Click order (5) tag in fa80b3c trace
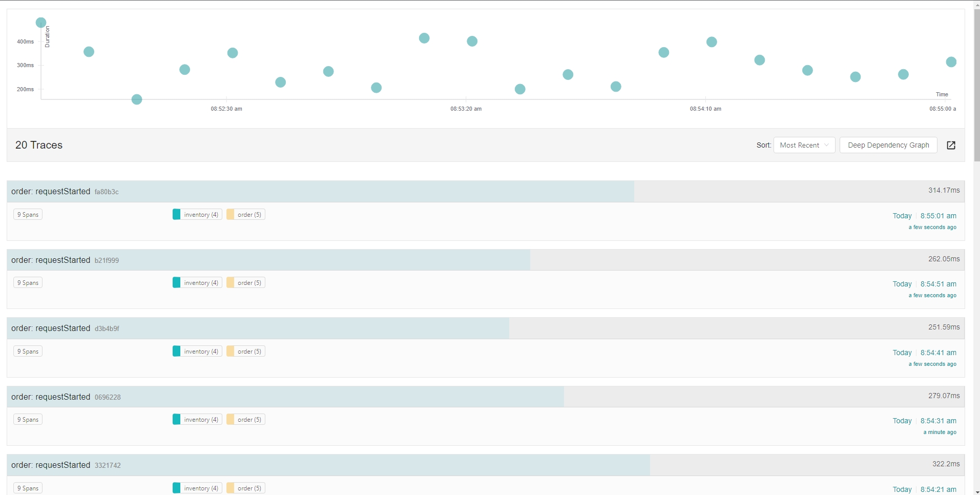 (x=246, y=215)
